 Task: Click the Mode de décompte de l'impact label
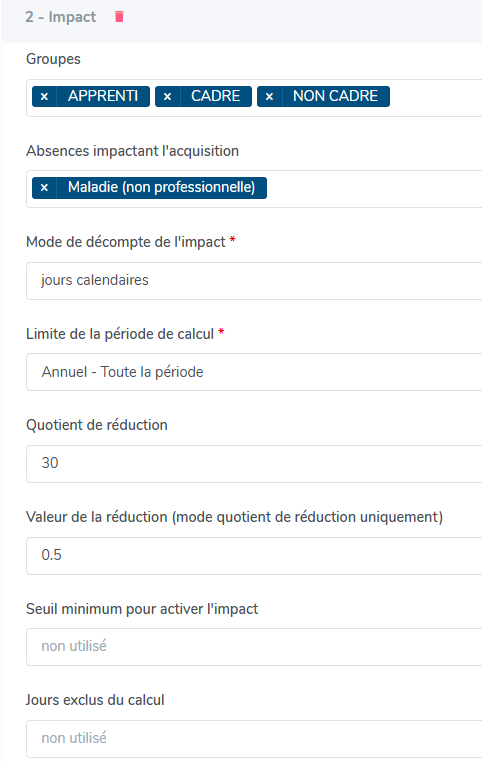coord(126,242)
